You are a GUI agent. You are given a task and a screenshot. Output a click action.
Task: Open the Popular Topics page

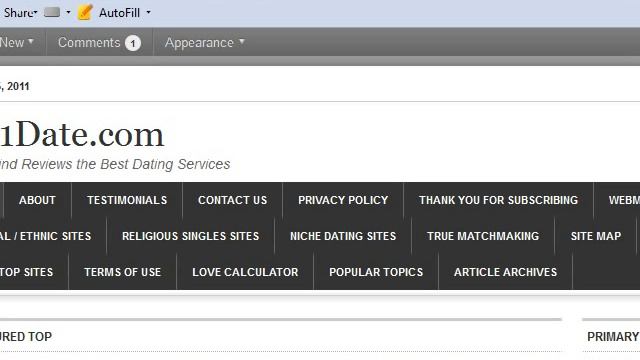376,272
